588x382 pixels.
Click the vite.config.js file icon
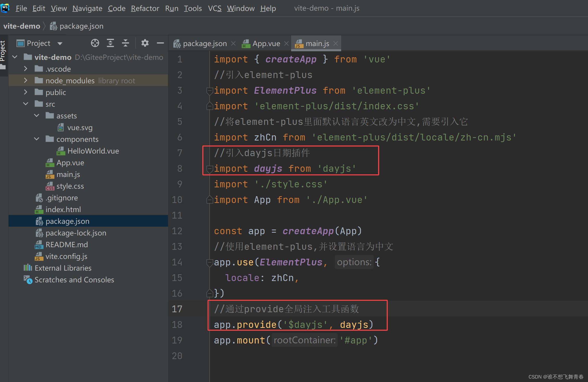pyautogui.click(x=39, y=256)
